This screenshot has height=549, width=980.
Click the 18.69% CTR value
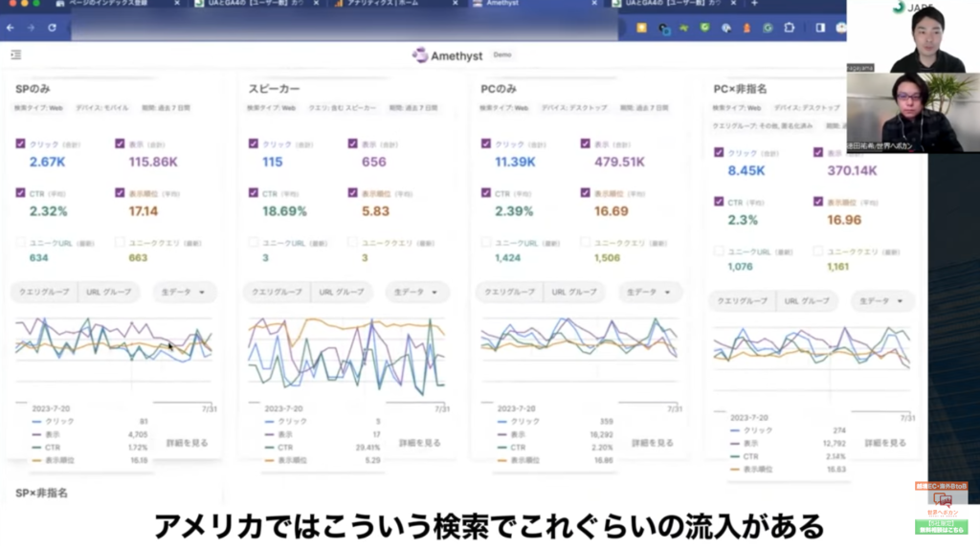(x=284, y=211)
